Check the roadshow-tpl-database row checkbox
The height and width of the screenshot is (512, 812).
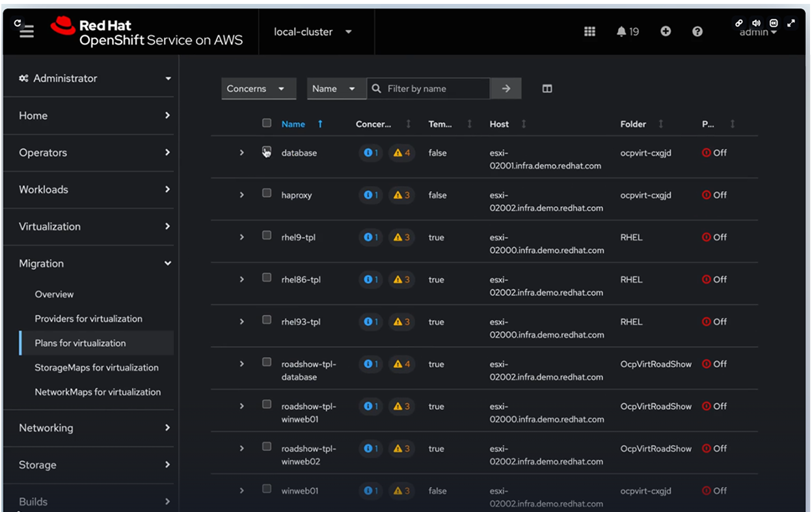coord(267,362)
